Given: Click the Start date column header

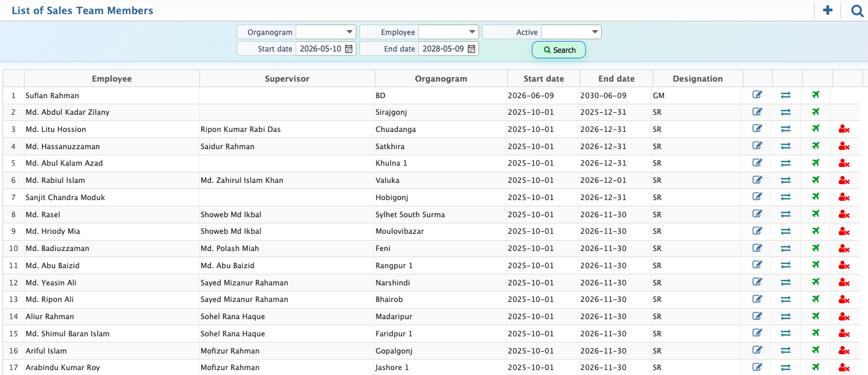Looking at the screenshot, I should pos(543,79).
